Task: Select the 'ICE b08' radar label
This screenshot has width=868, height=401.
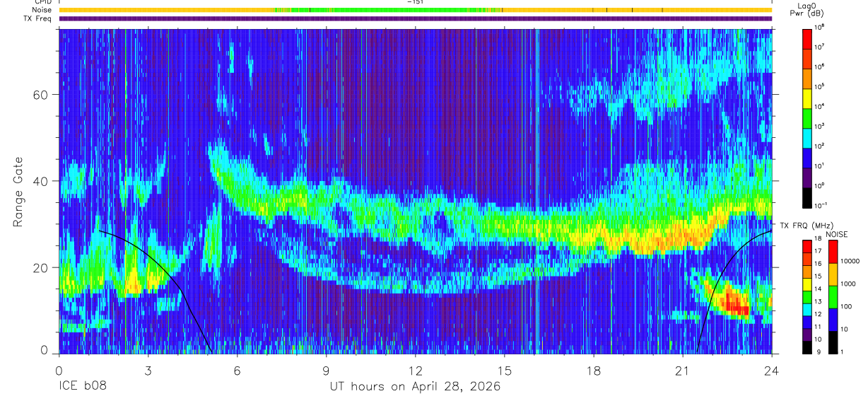Action: click(x=81, y=386)
